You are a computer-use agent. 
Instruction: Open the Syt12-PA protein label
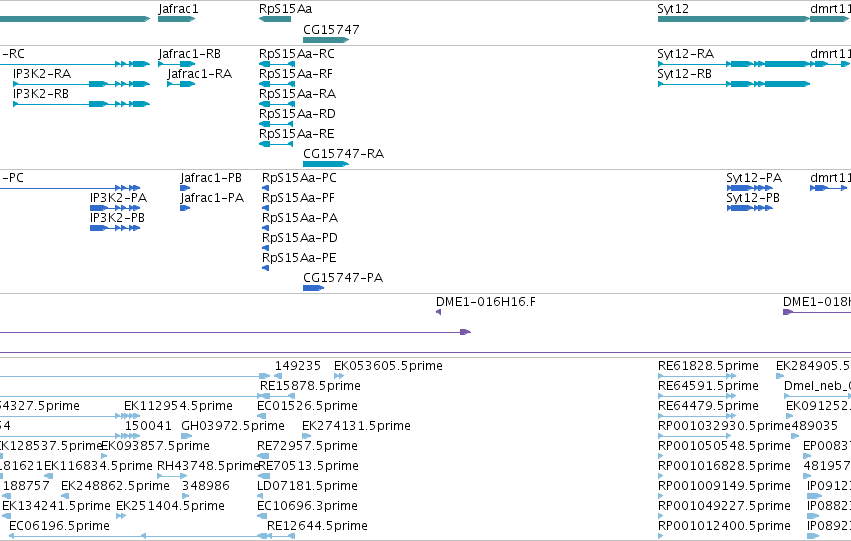click(754, 178)
